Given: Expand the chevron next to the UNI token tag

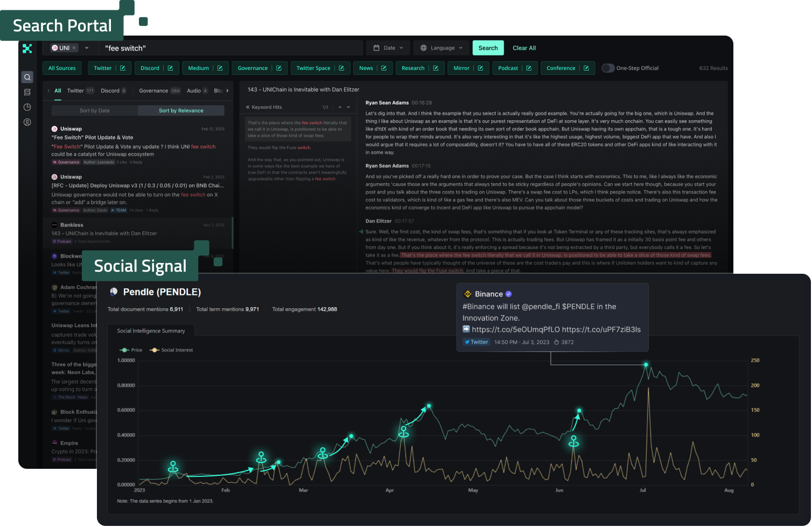Looking at the screenshot, I should [x=86, y=47].
